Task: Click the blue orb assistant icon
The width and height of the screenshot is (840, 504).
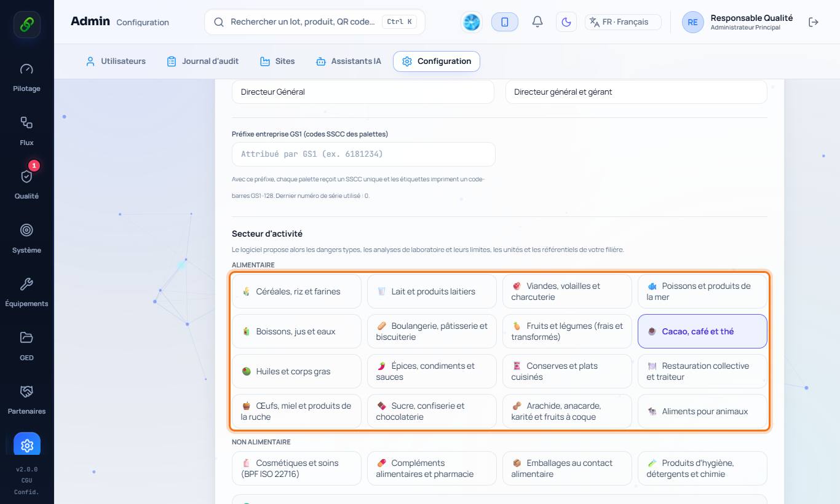Action: [472, 22]
